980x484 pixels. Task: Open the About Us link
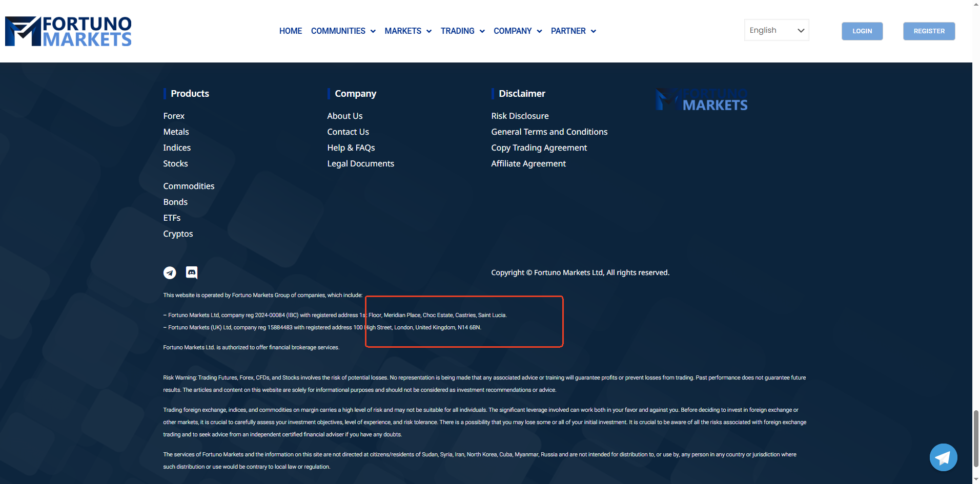pyautogui.click(x=344, y=116)
